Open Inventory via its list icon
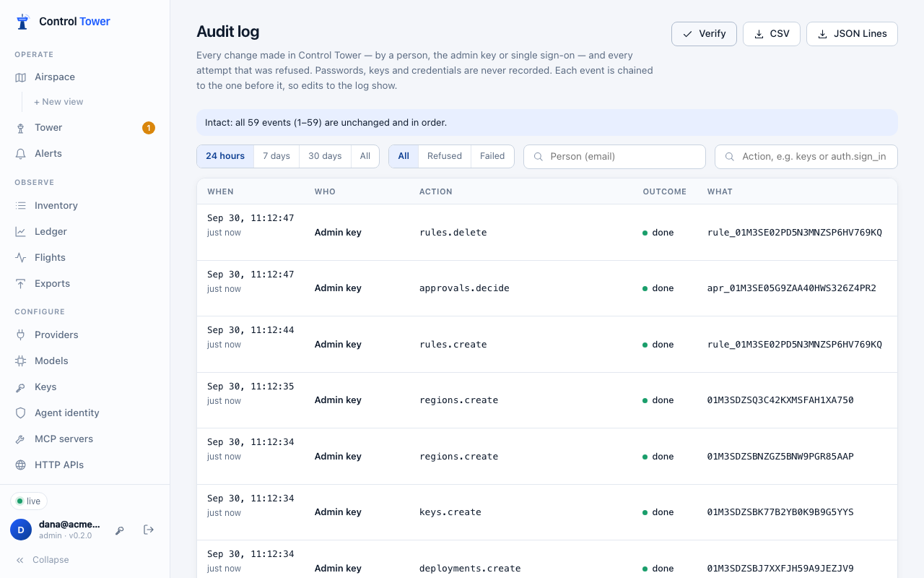This screenshot has height=578, width=924. pos(20,206)
